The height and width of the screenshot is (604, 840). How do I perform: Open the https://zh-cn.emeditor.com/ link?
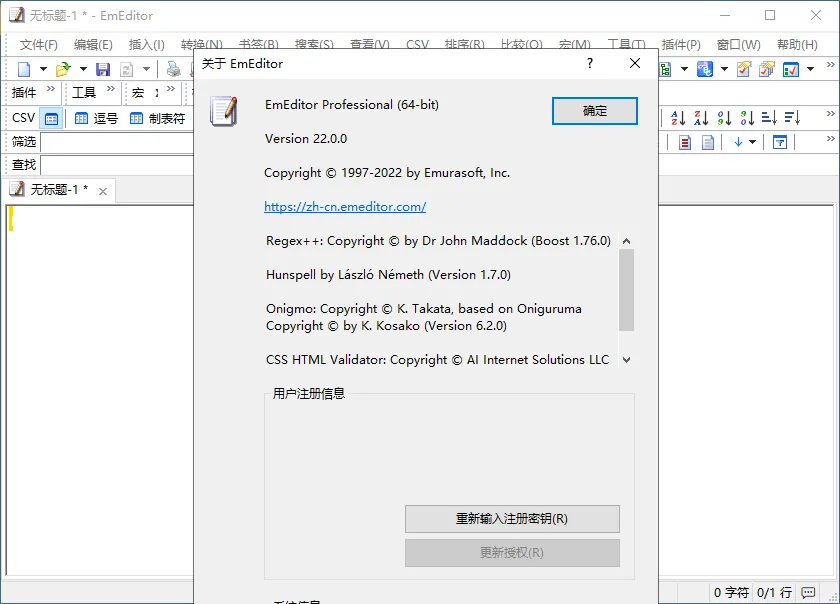click(345, 207)
